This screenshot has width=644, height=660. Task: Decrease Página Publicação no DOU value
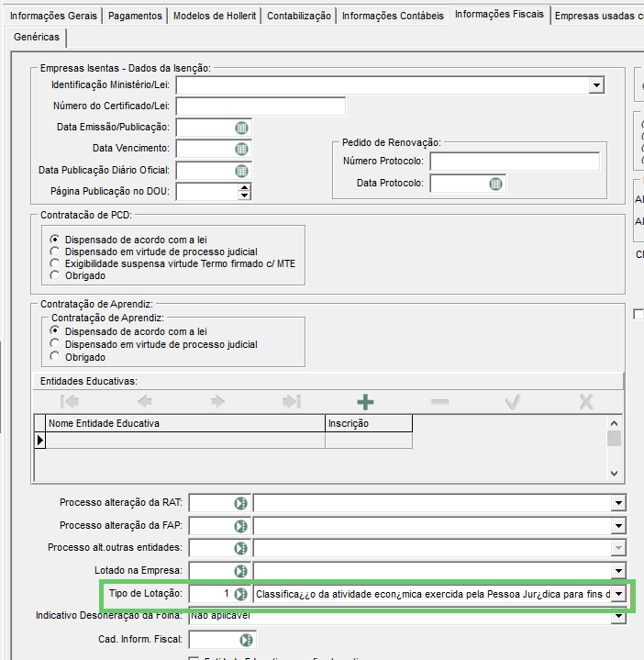244,195
